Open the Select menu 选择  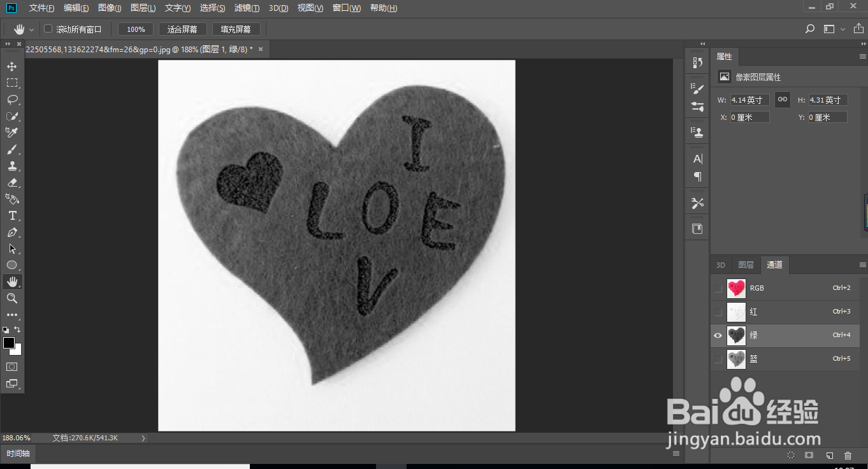click(x=212, y=8)
